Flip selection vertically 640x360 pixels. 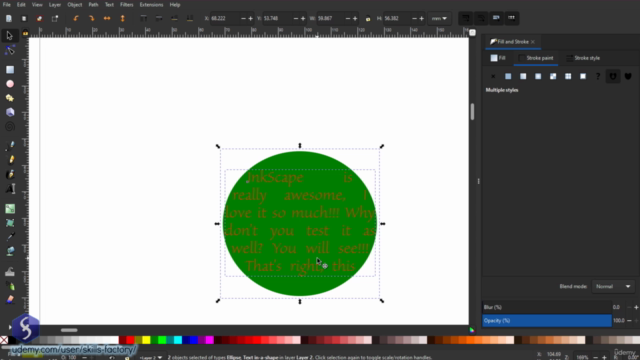(122, 18)
